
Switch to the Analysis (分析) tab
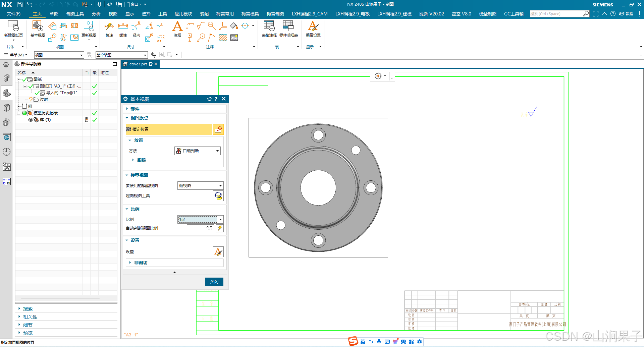[x=96, y=14]
